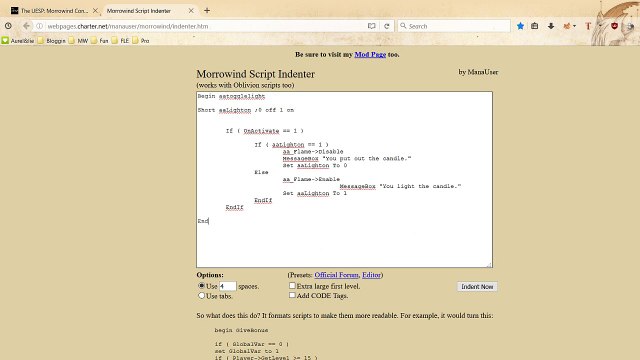Bookmark this page with the star
Image resolution: width=640 pixels, height=360 pixels.
(x=520, y=26)
